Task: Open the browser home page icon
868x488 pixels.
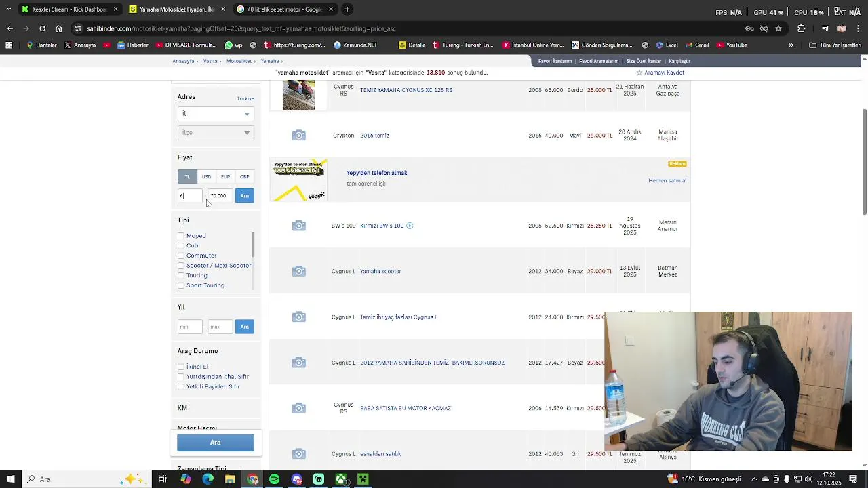Action: tap(58, 28)
